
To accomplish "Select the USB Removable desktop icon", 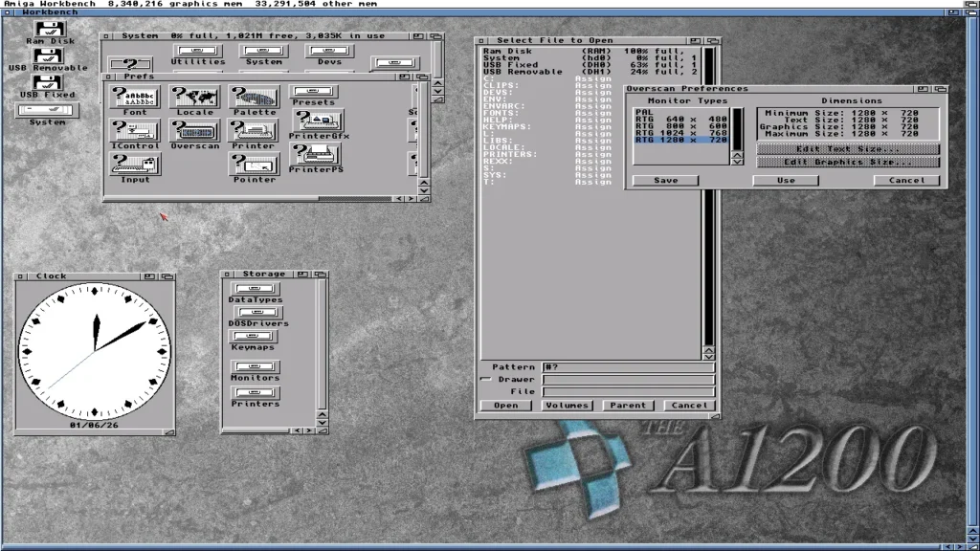I will tap(48, 60).
